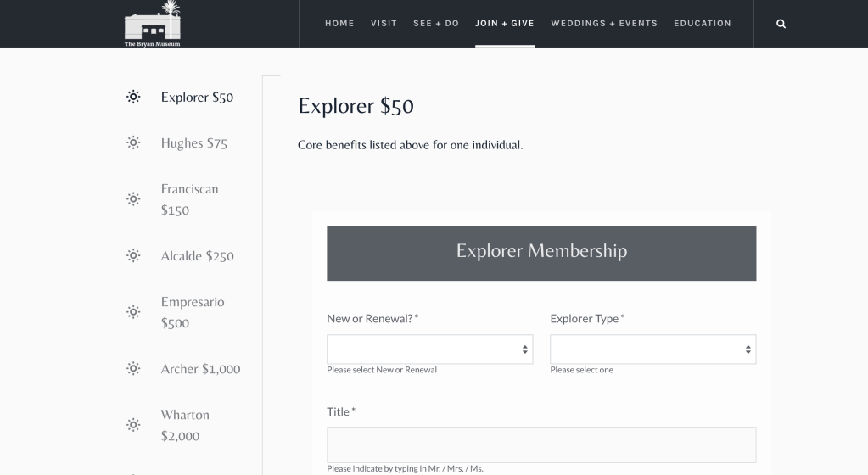Screen dimensions: 868x475
Task: Click sun icon beside Empresario $500
Action: click(133, 312)
